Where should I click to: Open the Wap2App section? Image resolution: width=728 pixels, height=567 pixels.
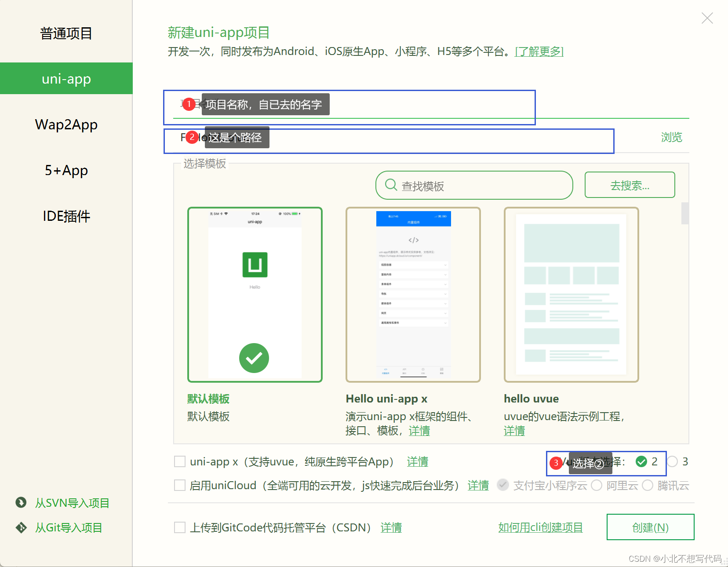(x=66, y=124)
